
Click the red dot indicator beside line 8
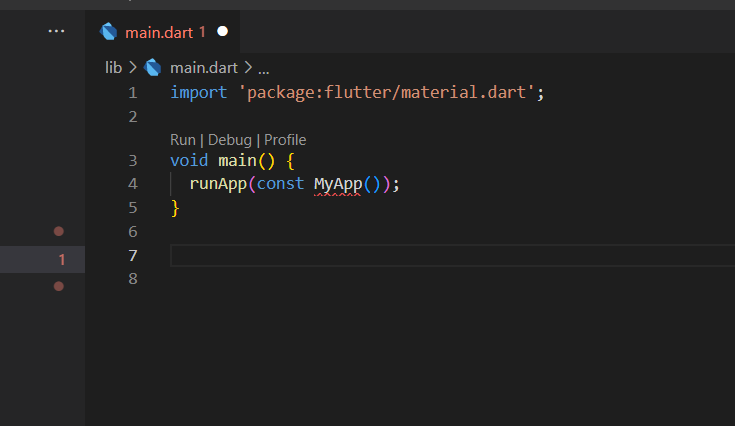[59, 286]
